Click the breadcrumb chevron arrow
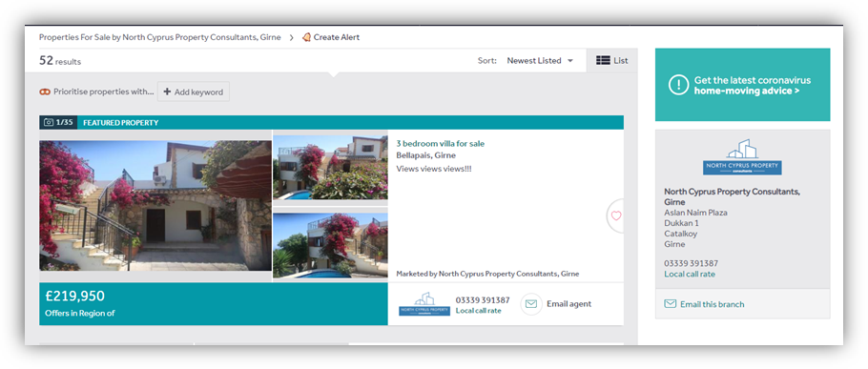Image resolution: width=868 pixels, height=369 pixels. (x=291, y=37)
